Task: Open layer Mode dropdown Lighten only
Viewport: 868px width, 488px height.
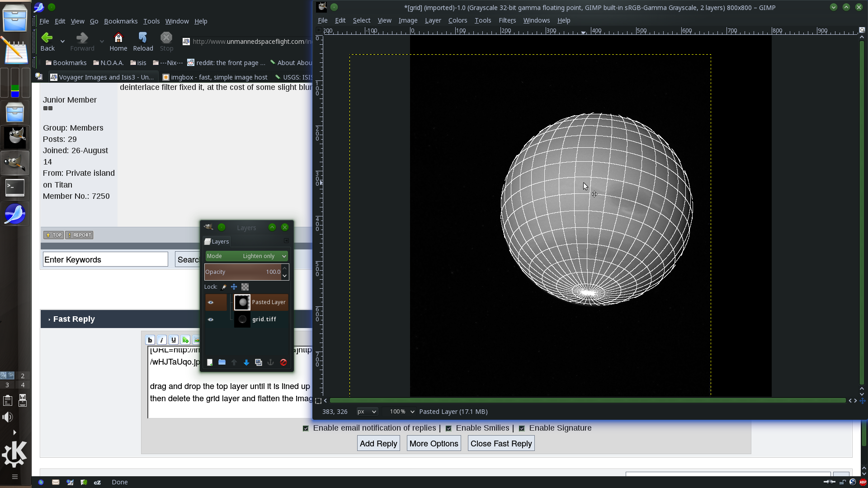Action: 246,256
